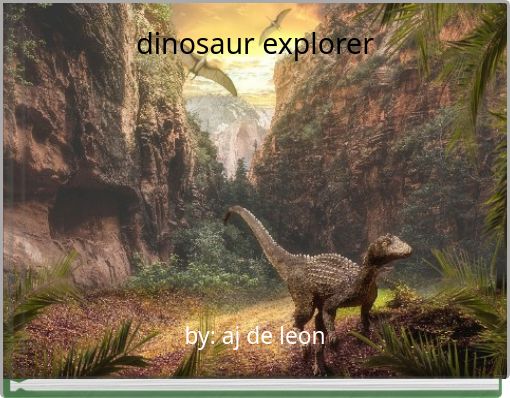Click the author line 'by: aj de leon'
The height and width of the screenshot is (398, 510).
tap(255, 337)
